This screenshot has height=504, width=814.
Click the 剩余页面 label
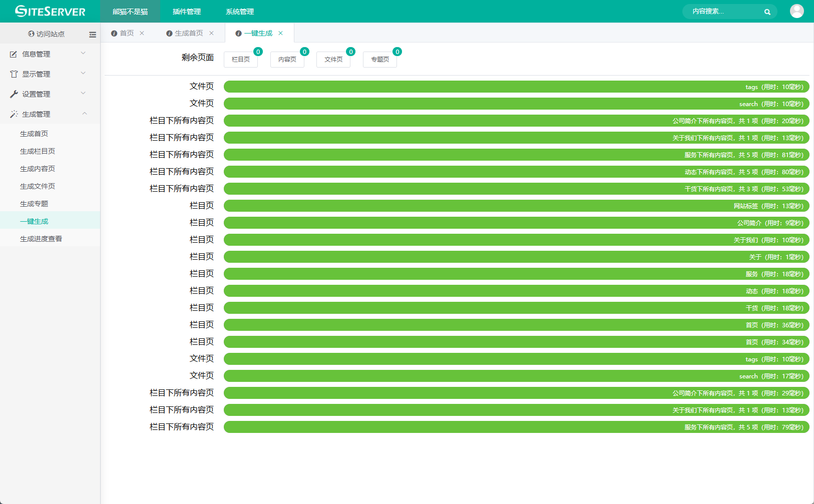click(x=198, y=58)
